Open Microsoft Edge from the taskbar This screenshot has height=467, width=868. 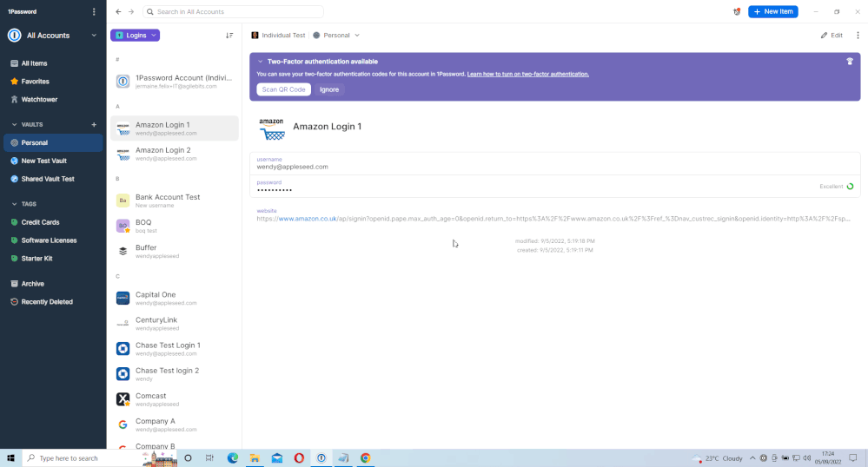click(x=233, y=458)
